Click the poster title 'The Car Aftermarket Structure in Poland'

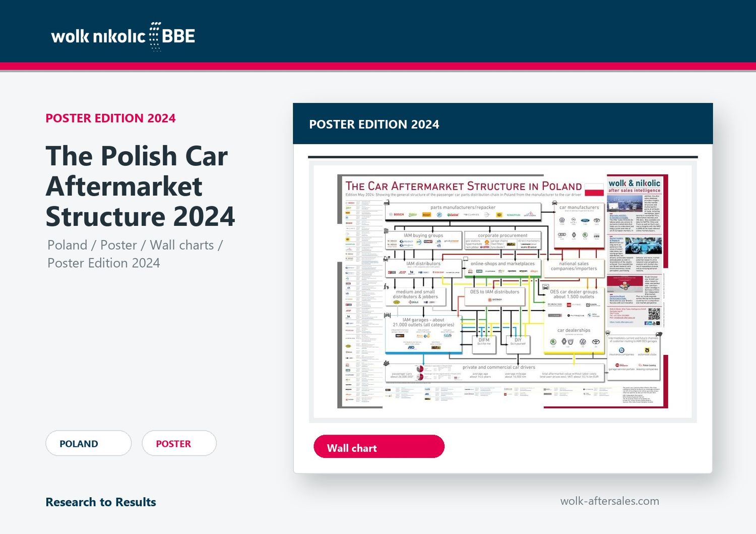[463, 186]
